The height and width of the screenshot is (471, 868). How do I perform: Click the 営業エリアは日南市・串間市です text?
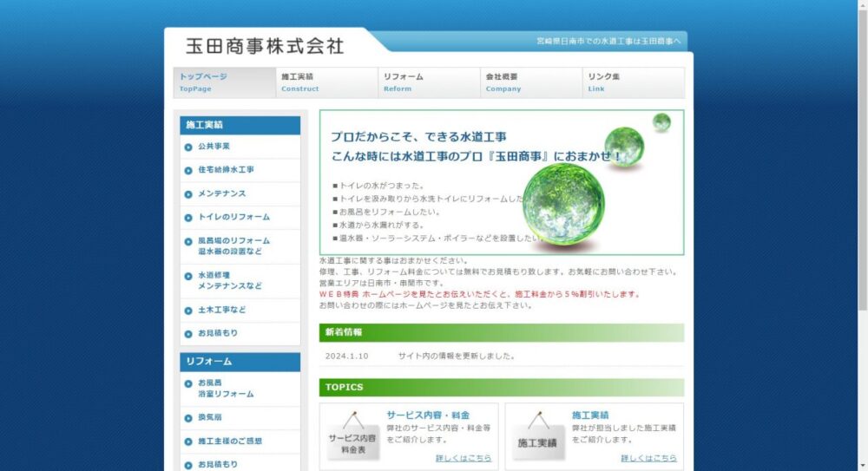382,283
